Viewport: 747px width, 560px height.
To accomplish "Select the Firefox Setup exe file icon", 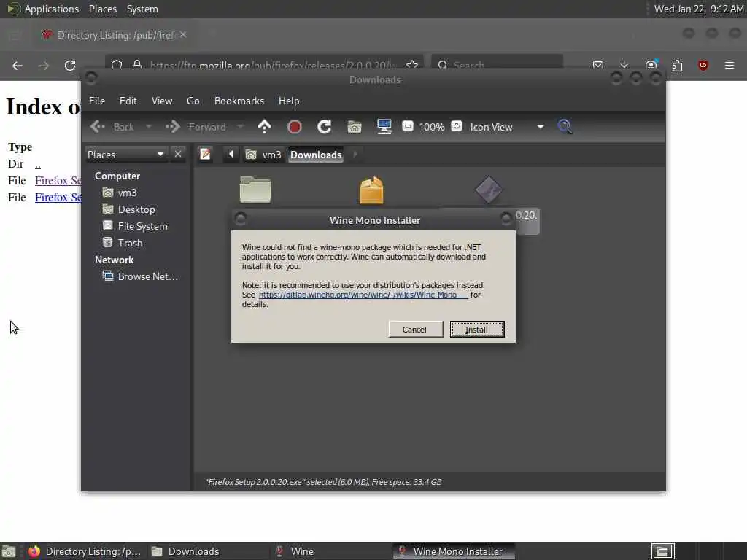I will click(488, 190).
